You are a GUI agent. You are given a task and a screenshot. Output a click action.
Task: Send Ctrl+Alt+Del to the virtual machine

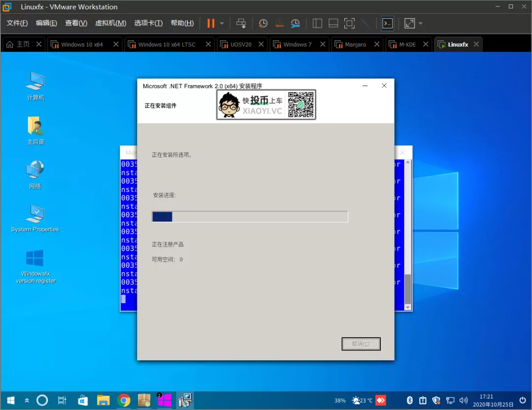241,23
